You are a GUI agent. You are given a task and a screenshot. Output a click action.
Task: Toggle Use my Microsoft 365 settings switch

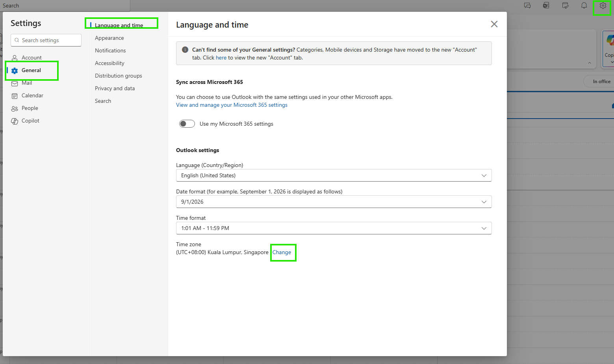[187, 124]
